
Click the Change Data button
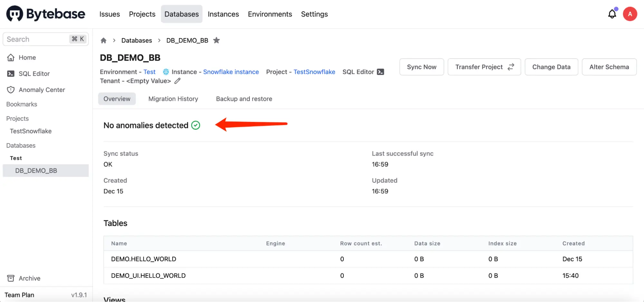551,67
